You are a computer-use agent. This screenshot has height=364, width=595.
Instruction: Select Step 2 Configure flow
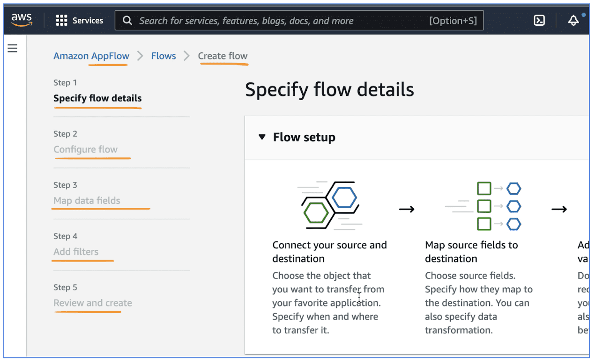[x=85, y=149]
